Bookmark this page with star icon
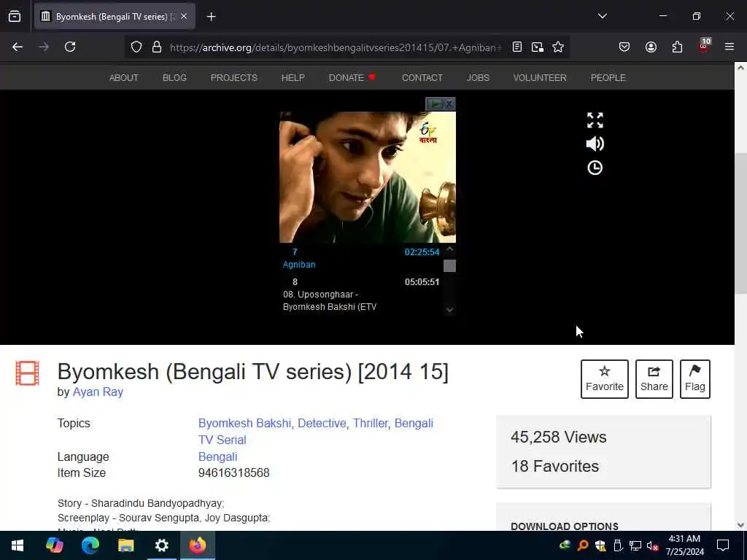 (558, 47)
